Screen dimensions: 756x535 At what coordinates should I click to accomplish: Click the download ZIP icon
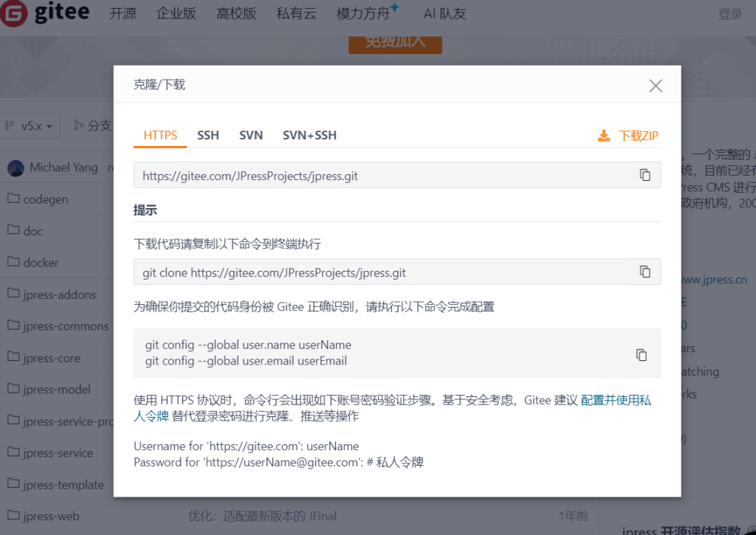tap(604, 136)
